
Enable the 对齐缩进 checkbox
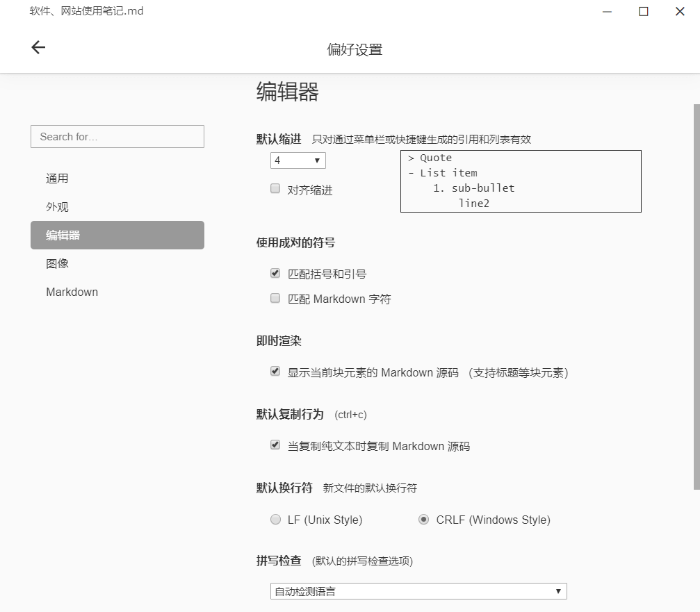click(x=275, y=188)
